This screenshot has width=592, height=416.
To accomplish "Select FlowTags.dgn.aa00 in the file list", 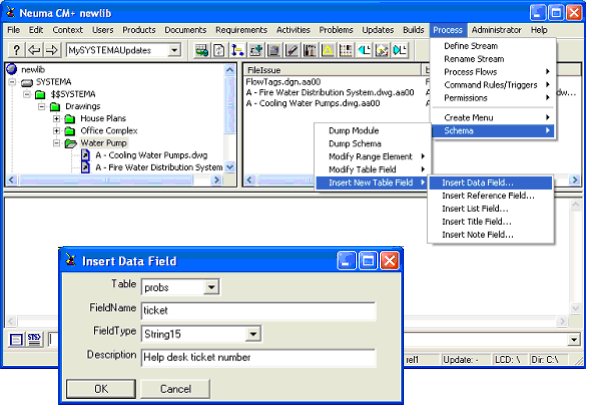I will pos(283,82).
